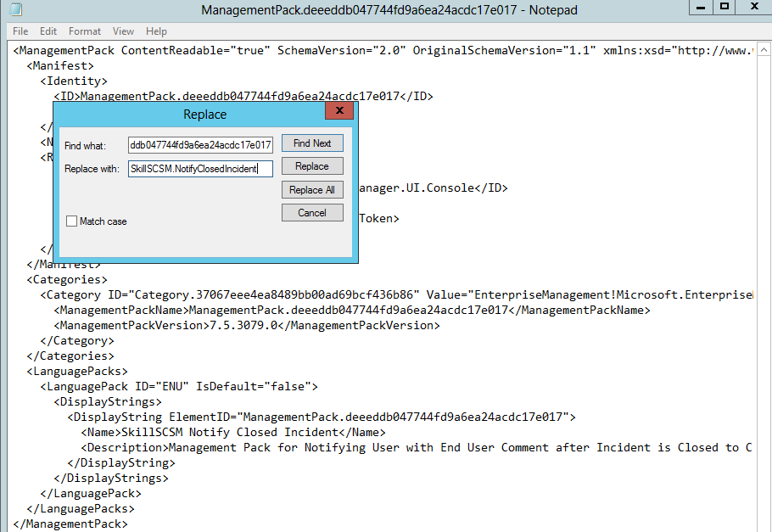This screenshot has height=532, width=772.
Task: Close the Notepad window
Action: (x=754, y=7)
